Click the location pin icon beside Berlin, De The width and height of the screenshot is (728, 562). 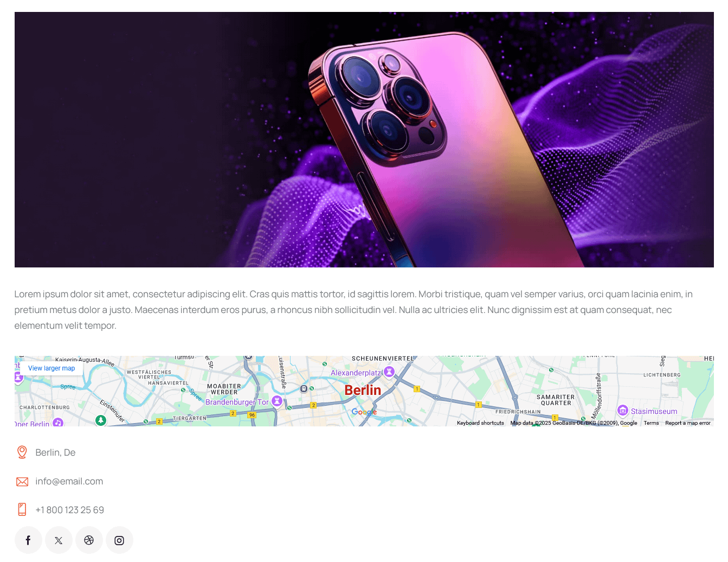click(22, 452)
